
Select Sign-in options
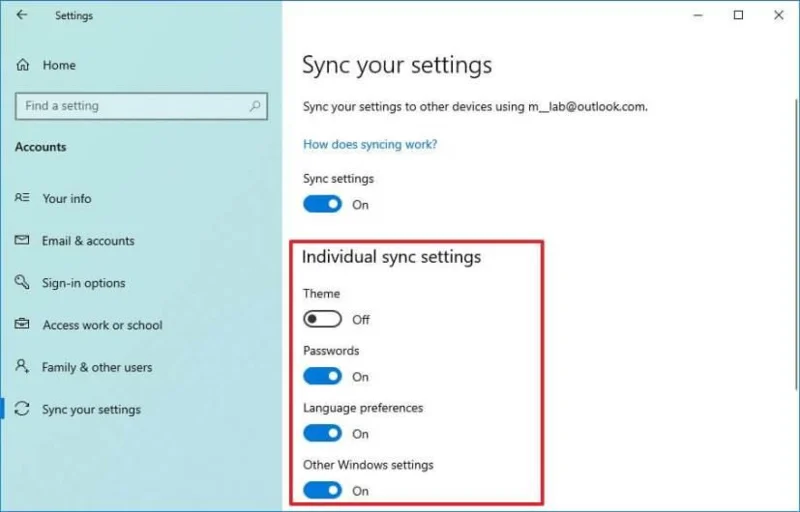point(84,283)
